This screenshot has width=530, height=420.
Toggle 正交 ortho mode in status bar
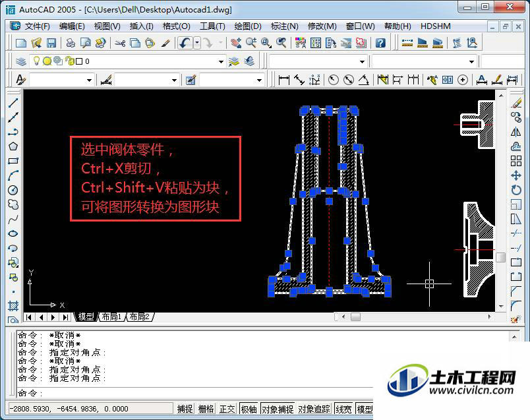pos(227,409)
